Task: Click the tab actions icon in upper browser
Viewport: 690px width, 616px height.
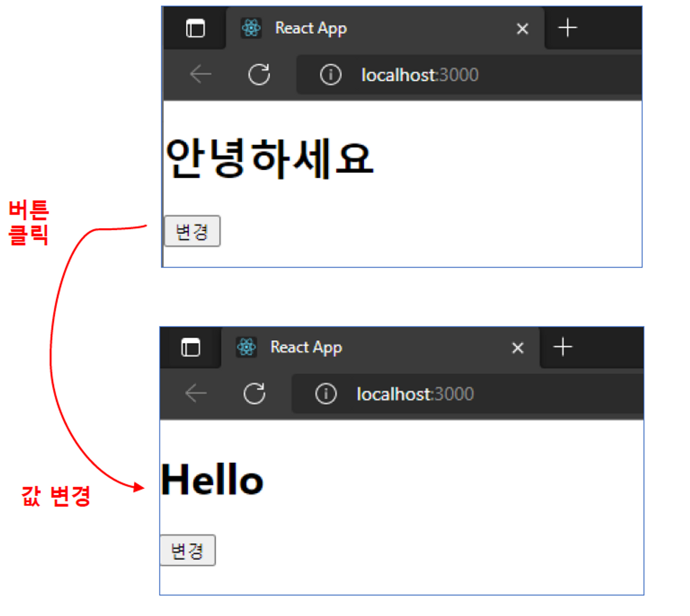Action: 195,28
